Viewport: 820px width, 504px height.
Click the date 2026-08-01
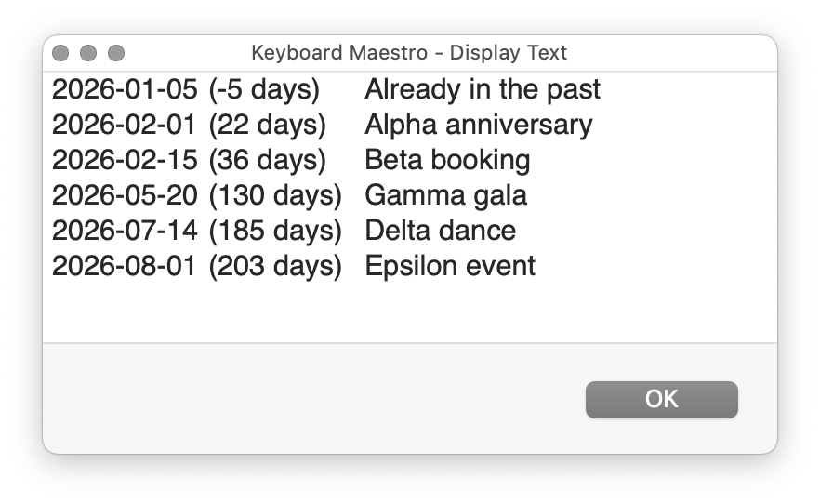click(125, 267)
